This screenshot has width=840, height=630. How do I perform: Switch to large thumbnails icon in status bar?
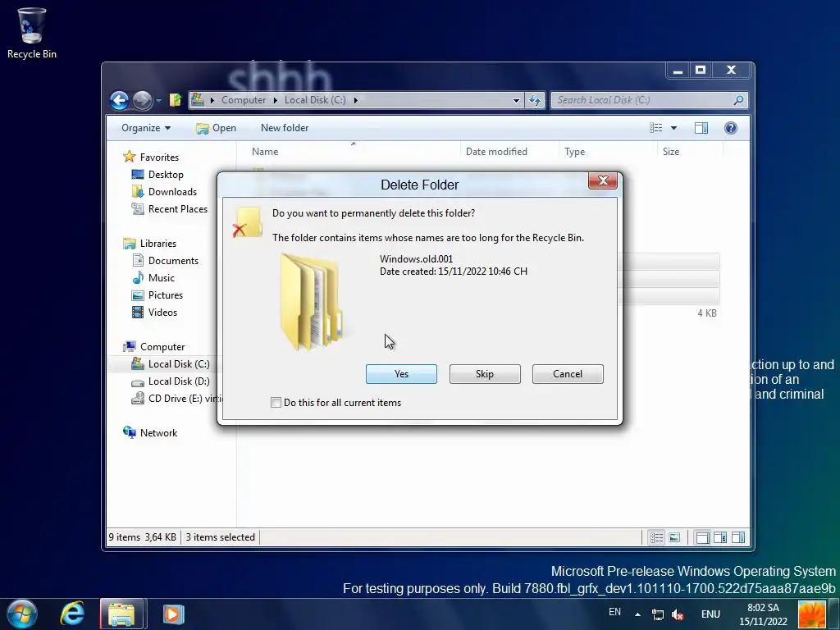[x=675, y=537]
